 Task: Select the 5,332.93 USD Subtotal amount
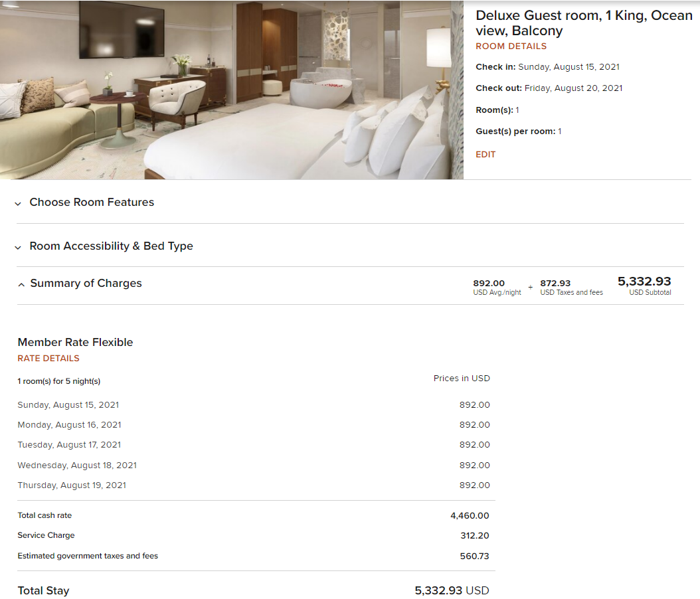click(x=644, y=285)
